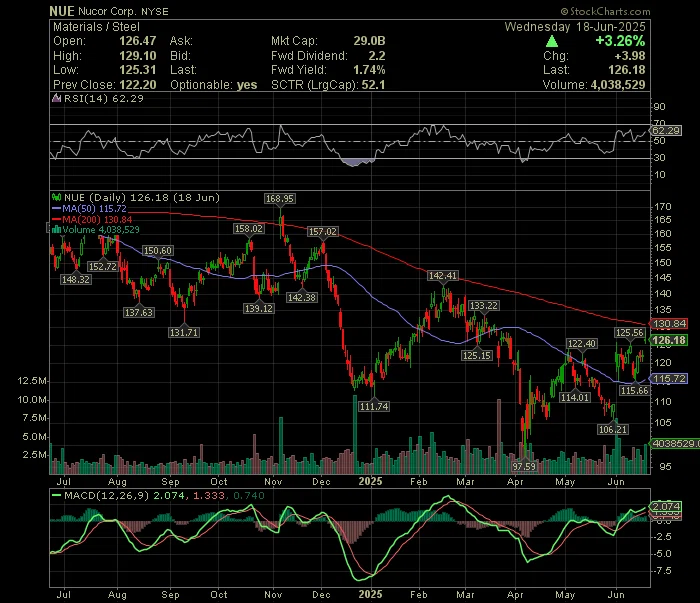Click the candlestick icon beside NUE (Daily)
Screen dimensions: 700x603
click(x=57, y=197)
